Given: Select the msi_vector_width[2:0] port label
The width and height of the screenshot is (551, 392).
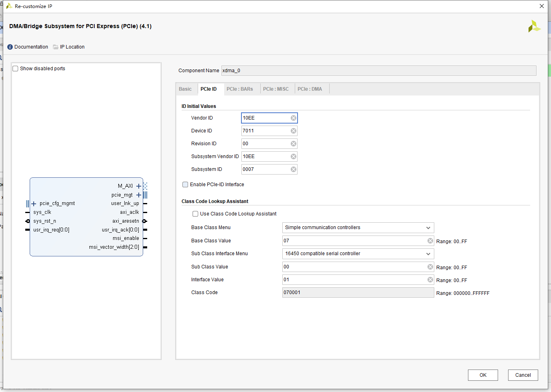Looking at the screenshot, I should point(114,247).
